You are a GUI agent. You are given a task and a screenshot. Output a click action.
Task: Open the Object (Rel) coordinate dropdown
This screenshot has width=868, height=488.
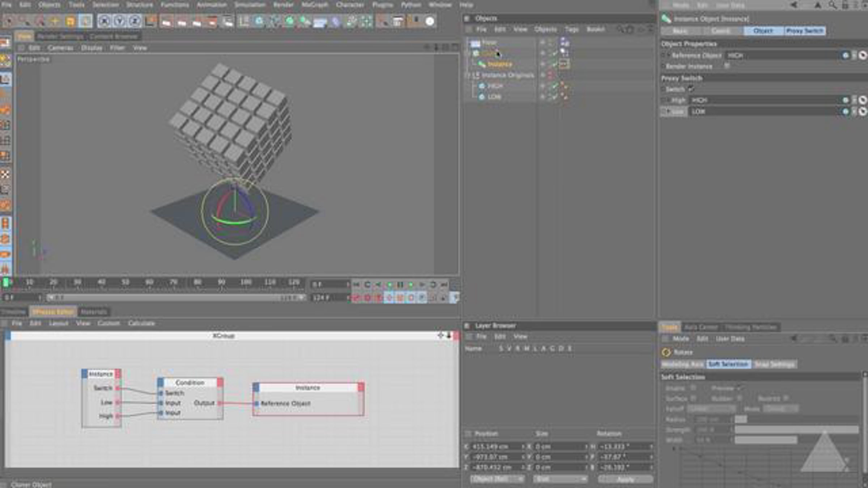(x=497, y=479)
